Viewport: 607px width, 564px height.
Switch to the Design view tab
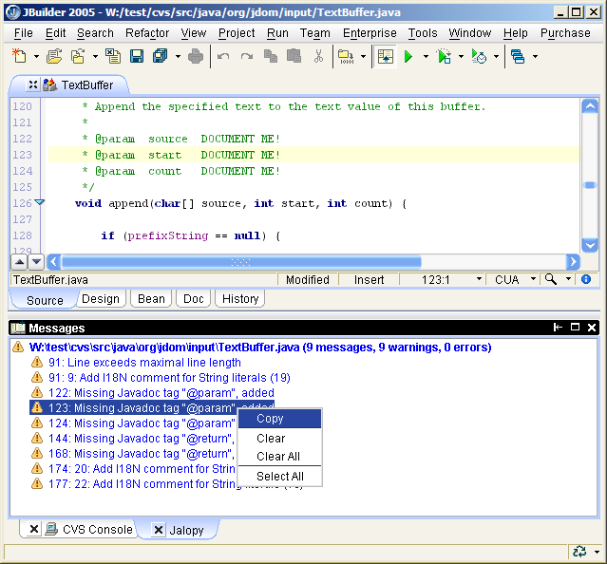pos(101,299)
